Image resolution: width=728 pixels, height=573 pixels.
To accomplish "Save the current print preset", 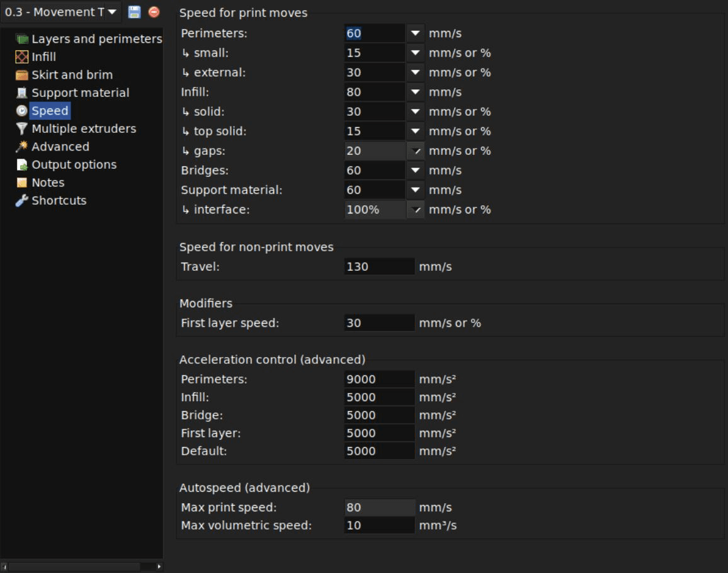I will coord(134,12).
